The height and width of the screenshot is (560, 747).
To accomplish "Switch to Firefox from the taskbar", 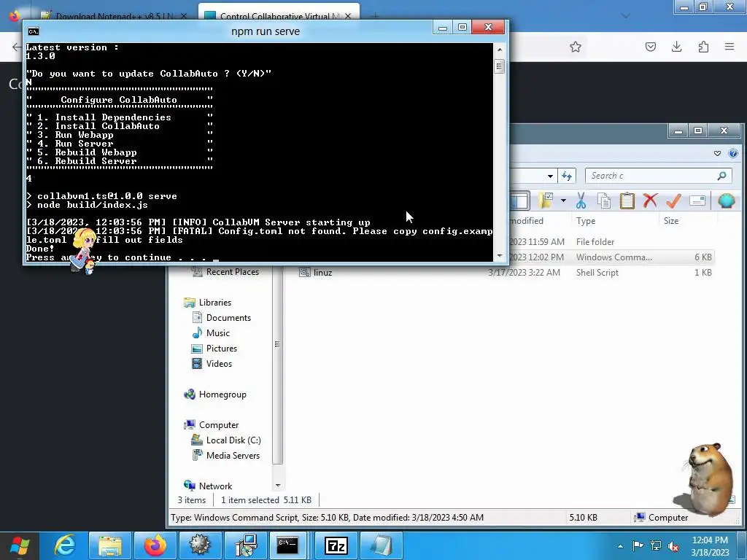I will (155, 545).
